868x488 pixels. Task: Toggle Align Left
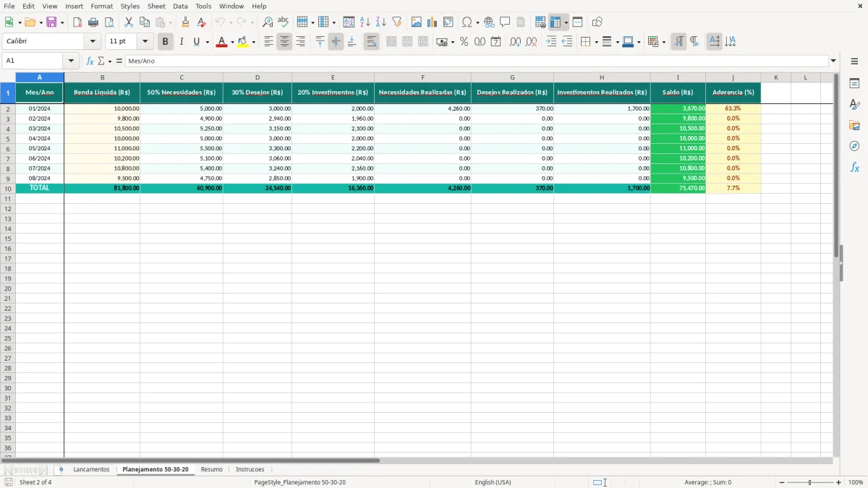click(268, 42)
